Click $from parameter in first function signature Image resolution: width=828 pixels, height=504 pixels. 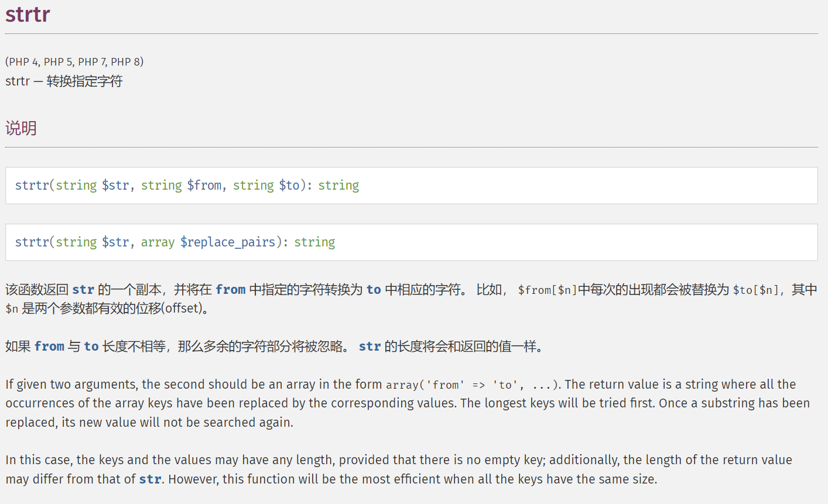tap(204, 186)
